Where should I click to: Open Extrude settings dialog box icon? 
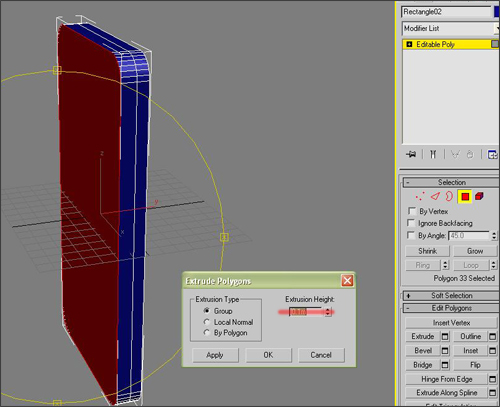pos(445,336)
